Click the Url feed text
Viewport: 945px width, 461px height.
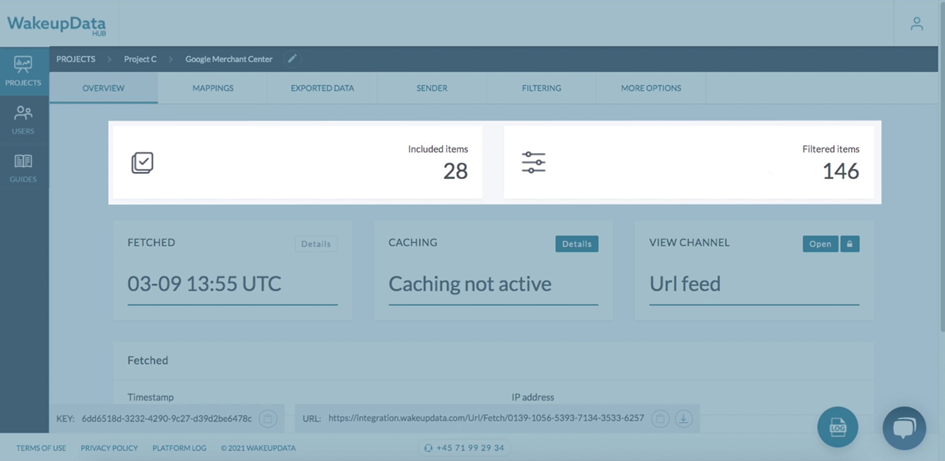tap(685, 284)
